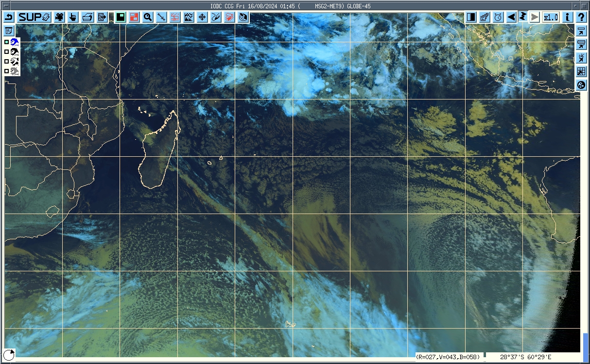Enable the checkbox beside the black-and-white overlay icon
Image resolution: width=590 pixels, height=364 pixels.
coord(6,62)
